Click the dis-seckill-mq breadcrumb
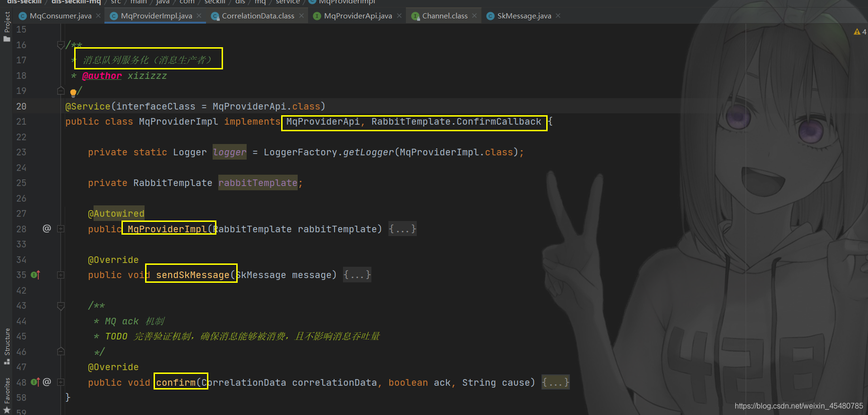868x415 pixels. [76, 2]
